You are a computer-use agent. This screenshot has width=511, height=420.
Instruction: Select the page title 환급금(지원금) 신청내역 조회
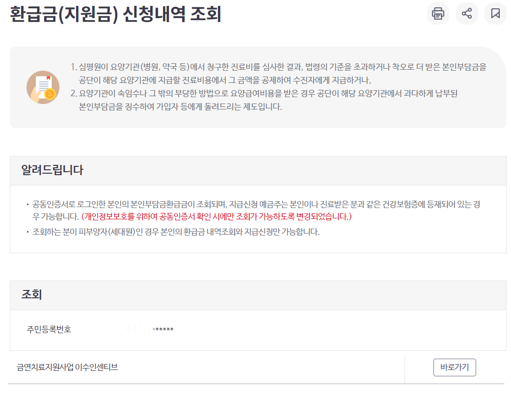pos(113,15)
